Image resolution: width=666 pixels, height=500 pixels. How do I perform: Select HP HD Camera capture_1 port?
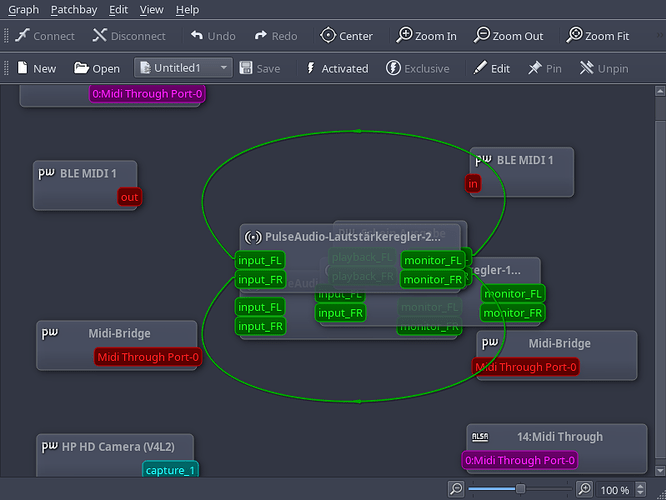coord(170,470)
